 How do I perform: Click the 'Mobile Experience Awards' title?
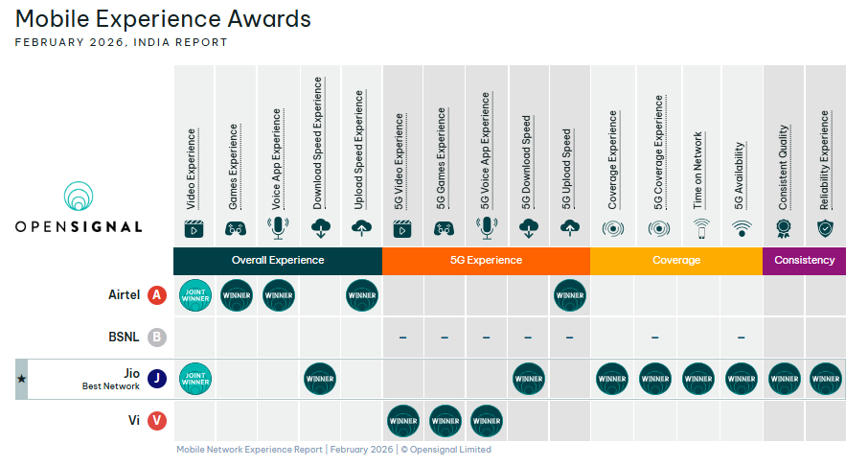(163, 19)
